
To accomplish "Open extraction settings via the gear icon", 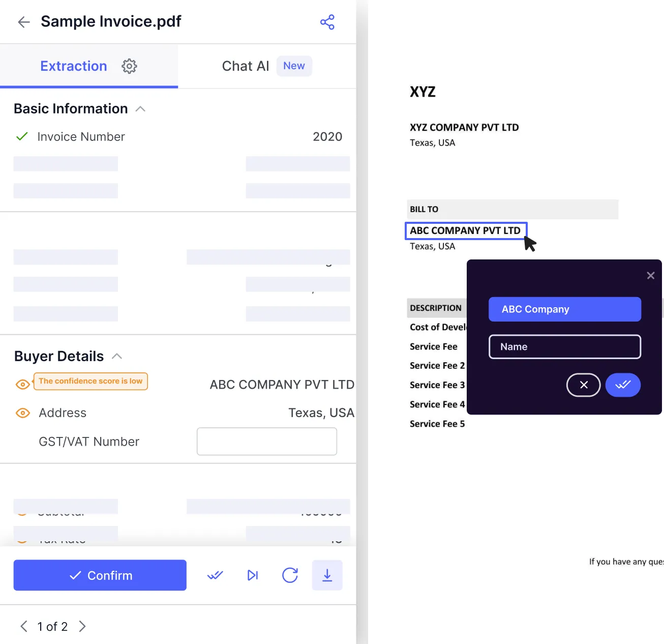I will (x=129, y=66).
